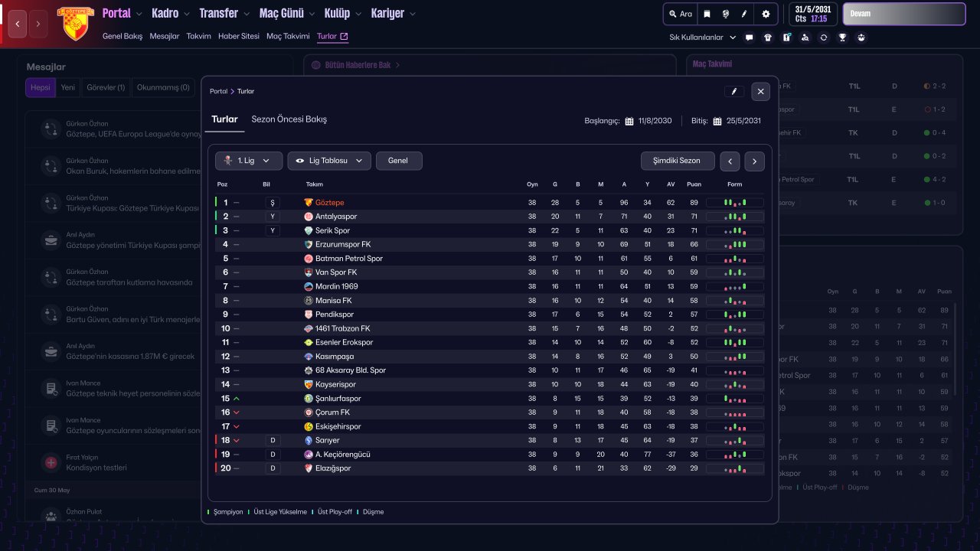This screenshot has width=980, height=551.
Task: Go back with the left arrow button
Action: click(x=18, y=24)
